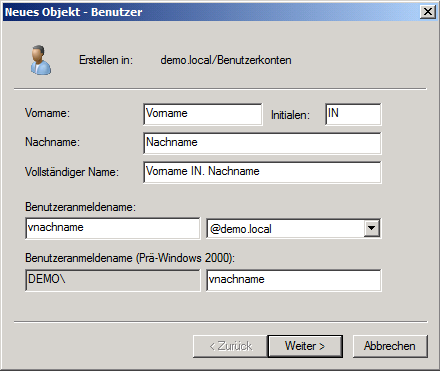Click the Vollständiger Name: label
Image resolution: width=440 pixels, height=371 pixels.
tap(72, 172)
